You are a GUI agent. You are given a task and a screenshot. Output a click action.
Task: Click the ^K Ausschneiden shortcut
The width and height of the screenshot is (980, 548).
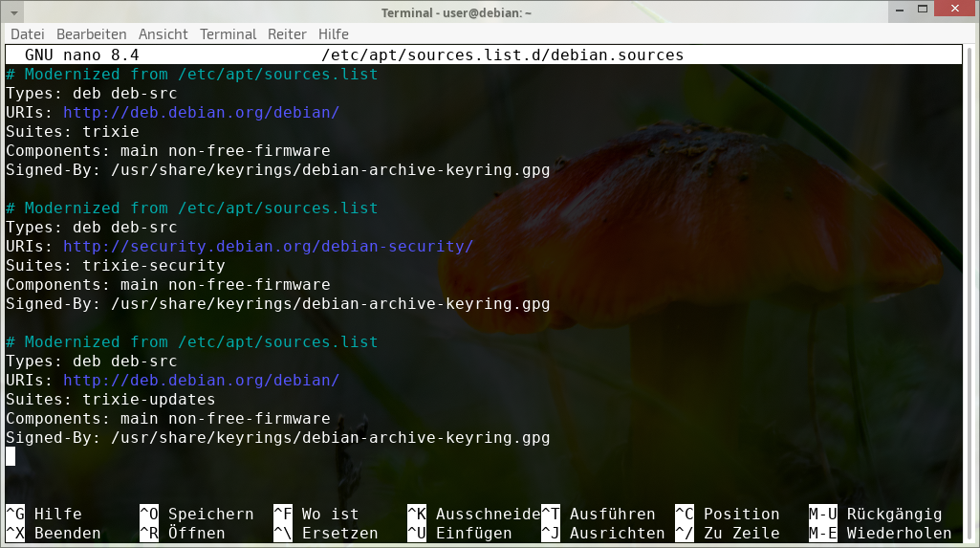pos(473,515)
